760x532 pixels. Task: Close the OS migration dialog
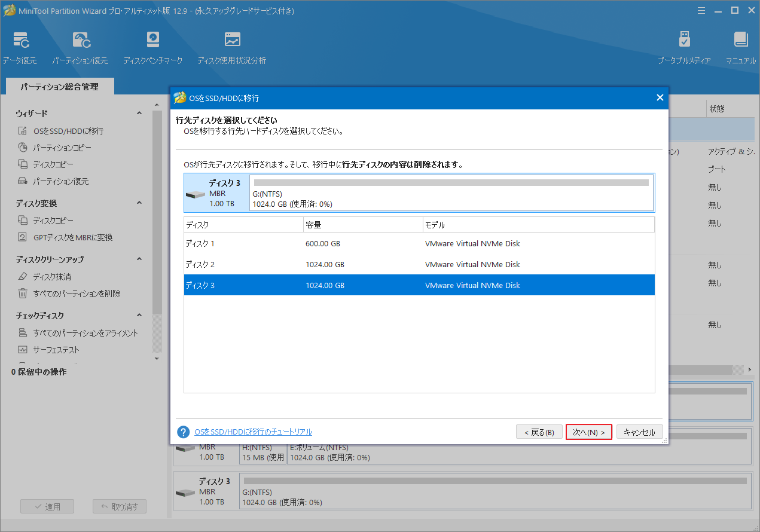pyautogui.click(x=660, y=97)
